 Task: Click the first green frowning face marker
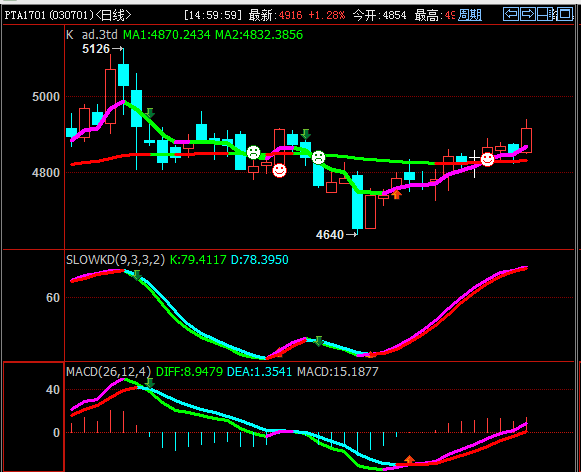(x=253, y=152)
